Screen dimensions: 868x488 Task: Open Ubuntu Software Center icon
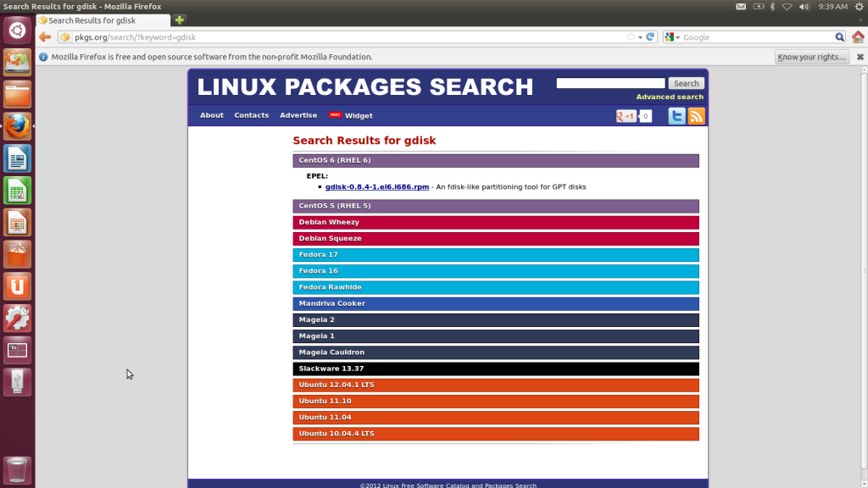pyautogui.click(x=17, y=254)
